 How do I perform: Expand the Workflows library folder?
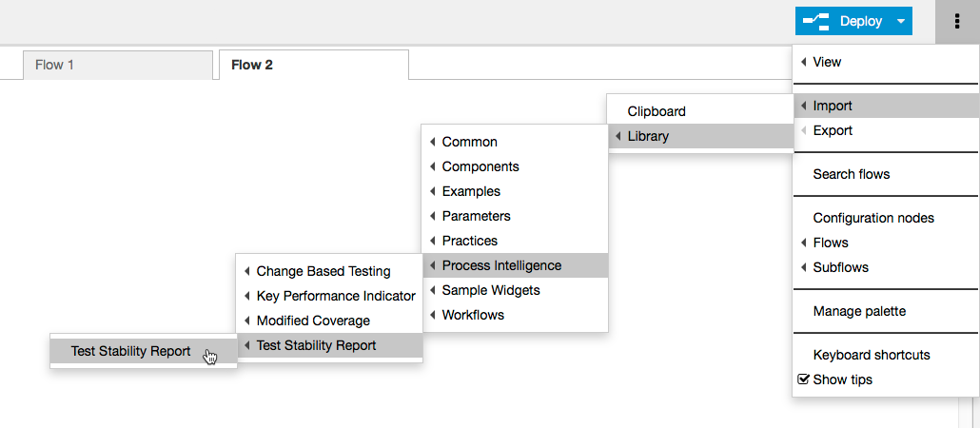(515, 315)
